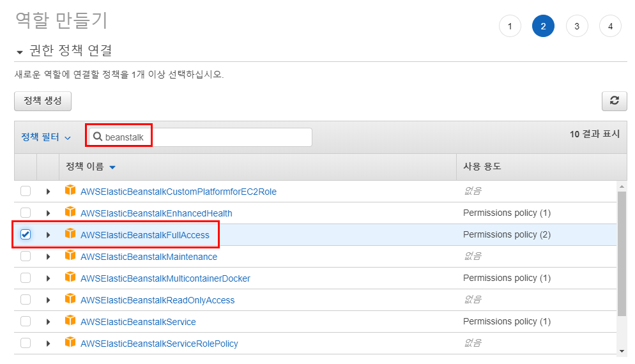635x364 pixels.
Task: Click the policy icon beside AWSElasticBeanstalkFullAccess
Action: click(70, 233)
